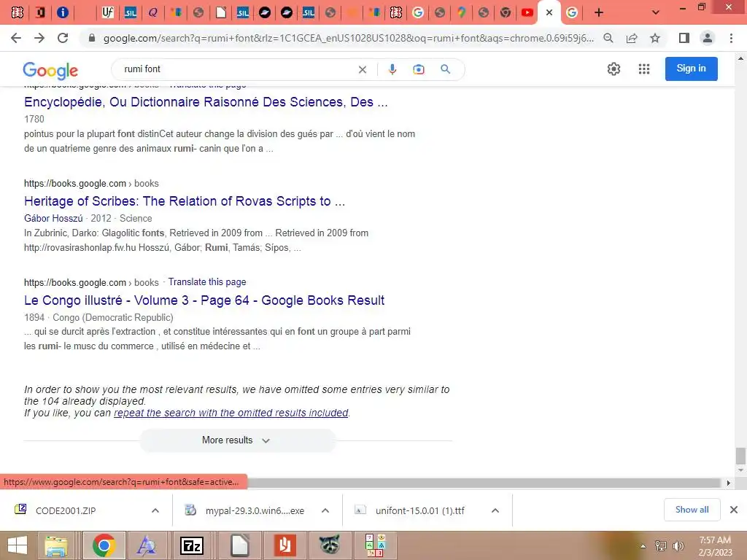Open unifont-15.0.01 ttf download options arrow
Screen dimensions: 747x560
(x=495, y=510)
